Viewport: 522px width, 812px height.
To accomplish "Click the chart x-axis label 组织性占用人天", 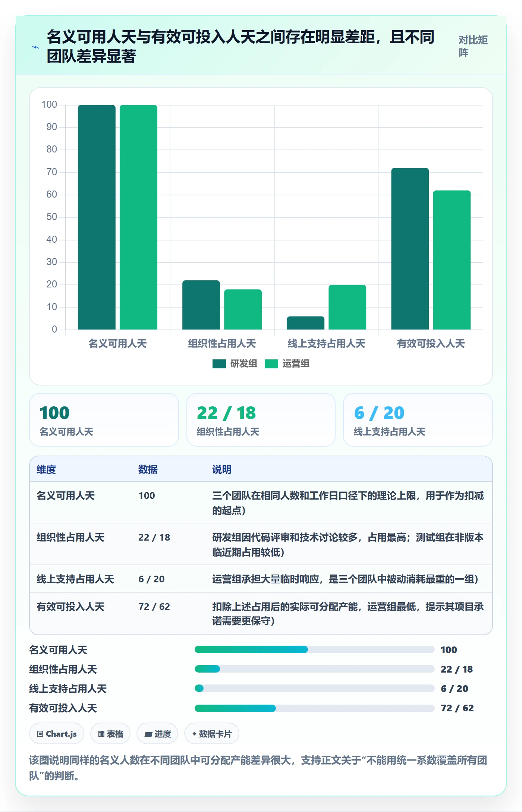I will coord(222,343).
